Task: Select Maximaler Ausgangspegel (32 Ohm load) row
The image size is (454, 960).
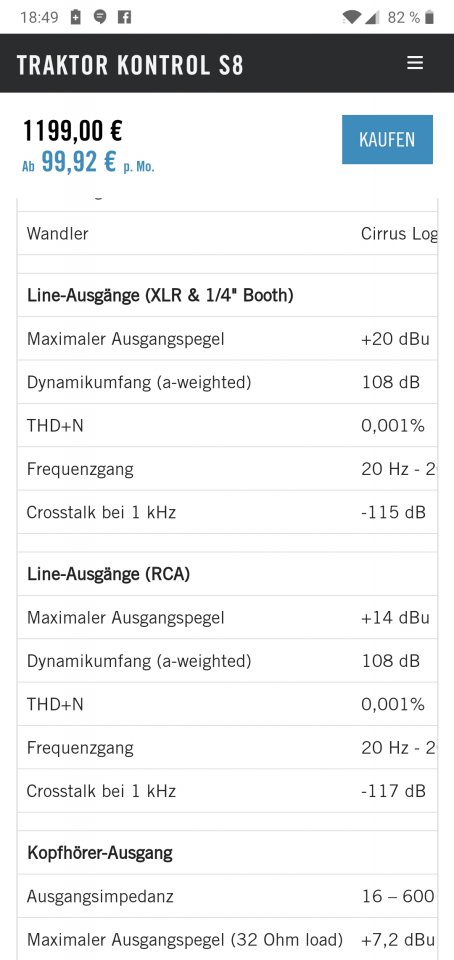Action: point(227,939)
